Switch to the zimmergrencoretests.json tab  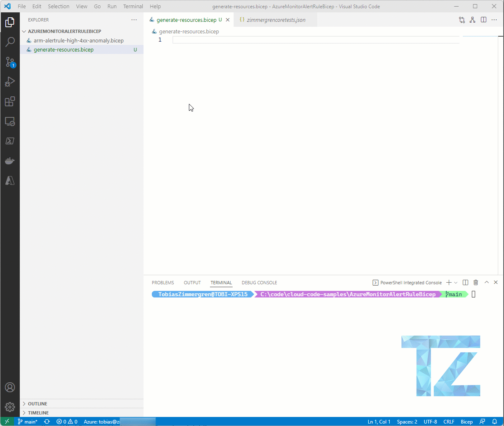click(276, 19)
